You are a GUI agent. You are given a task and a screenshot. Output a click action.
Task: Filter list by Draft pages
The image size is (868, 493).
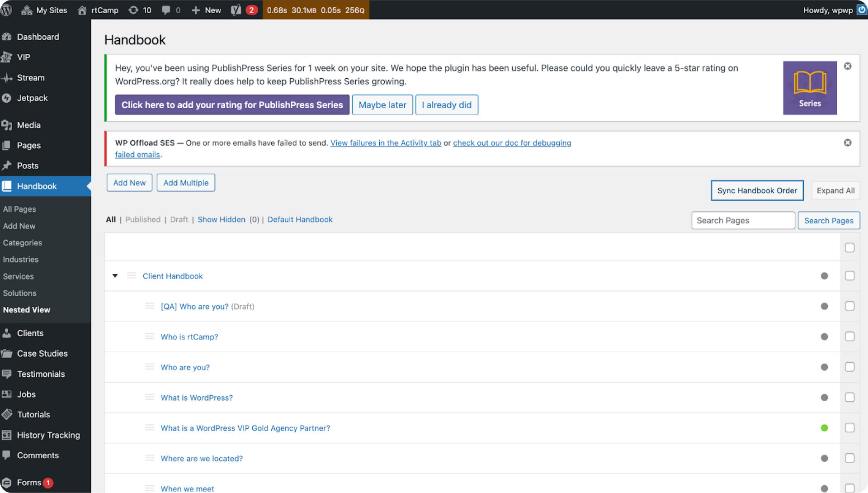[179, 219]
